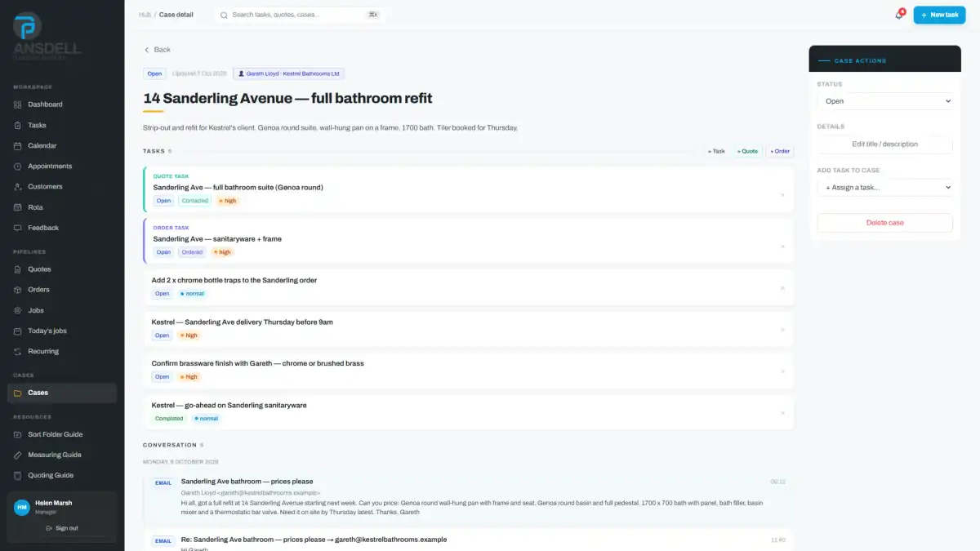
Task: Open Appointments via its clock icon
Action: (x=18, y=167)
